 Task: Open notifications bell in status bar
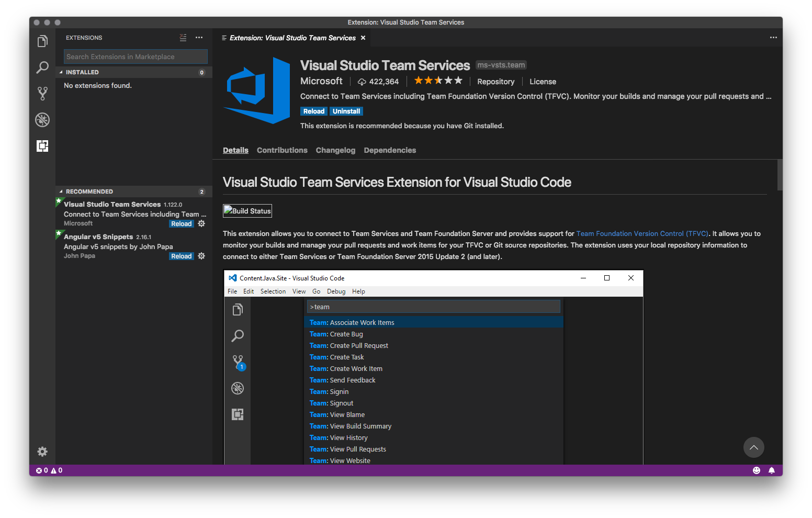click(x=772, y=470)
